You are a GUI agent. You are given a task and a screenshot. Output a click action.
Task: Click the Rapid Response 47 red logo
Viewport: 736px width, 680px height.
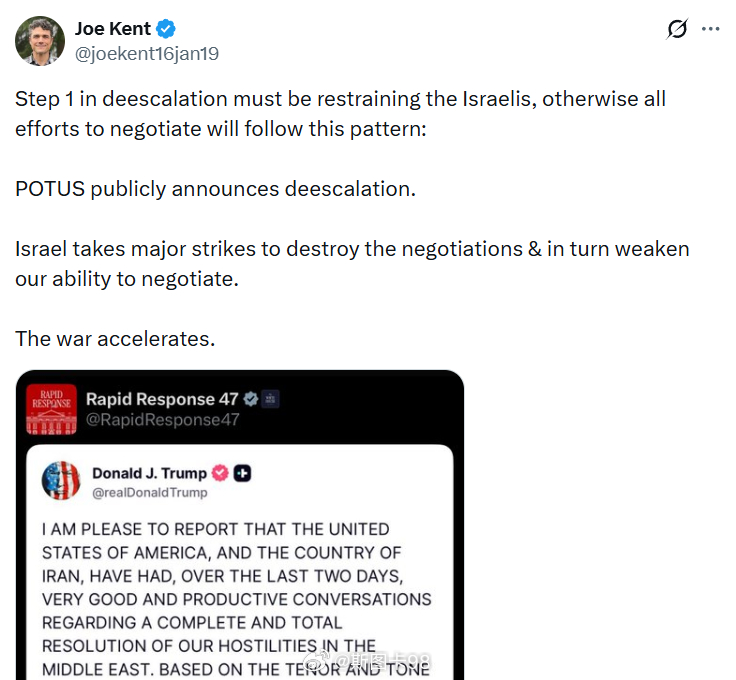pos(51,408)
